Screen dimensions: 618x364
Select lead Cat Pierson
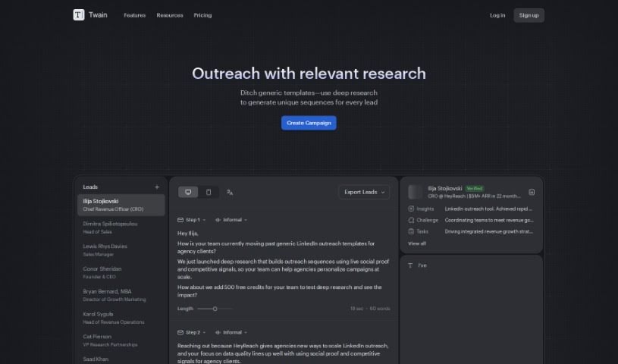pyautogui.click(x=121, y=340)
